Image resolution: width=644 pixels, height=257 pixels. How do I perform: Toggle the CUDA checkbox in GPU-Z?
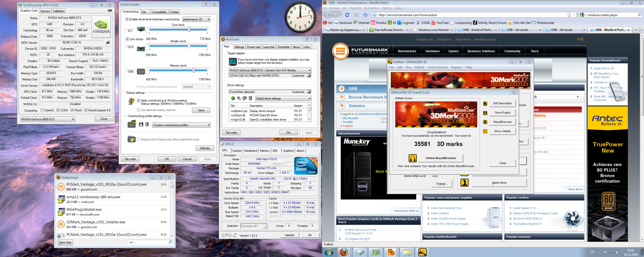58,110
